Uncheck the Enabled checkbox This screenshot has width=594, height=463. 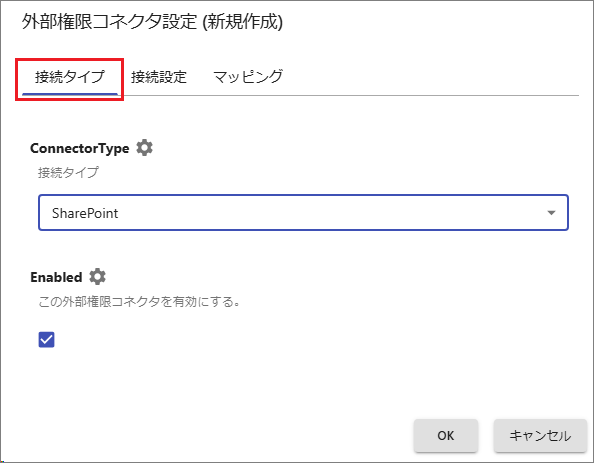pos(47,339)
